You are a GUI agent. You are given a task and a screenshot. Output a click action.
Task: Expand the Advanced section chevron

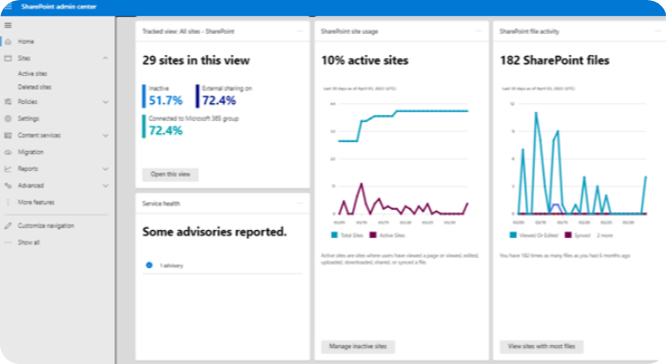click(x=105, y=186)
